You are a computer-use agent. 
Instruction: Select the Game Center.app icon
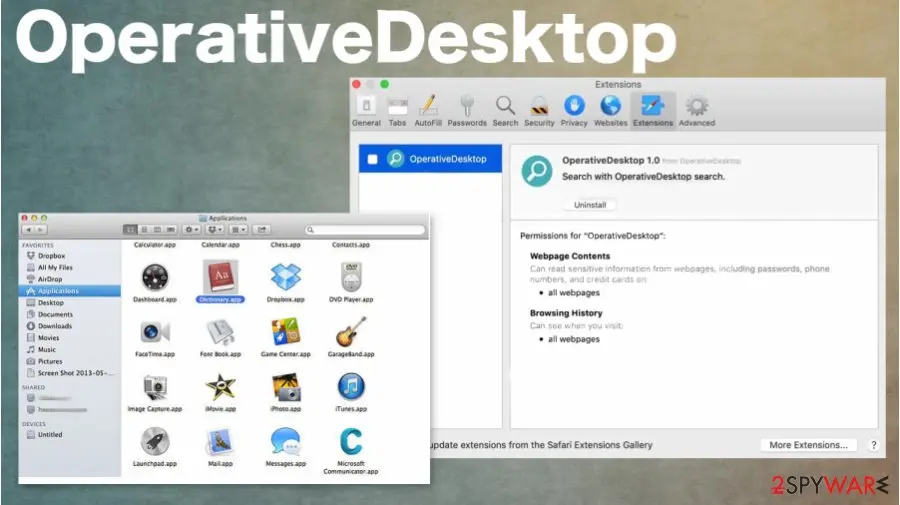[286, 332]
